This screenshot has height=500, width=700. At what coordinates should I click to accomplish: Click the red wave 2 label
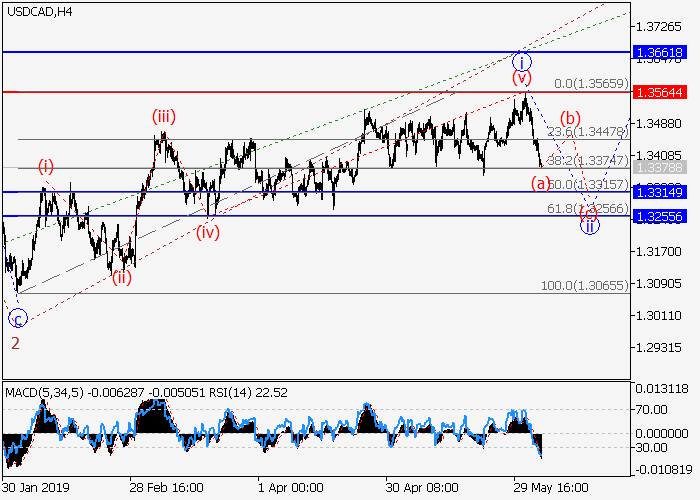pyautogui.click(x=15, y=343)
